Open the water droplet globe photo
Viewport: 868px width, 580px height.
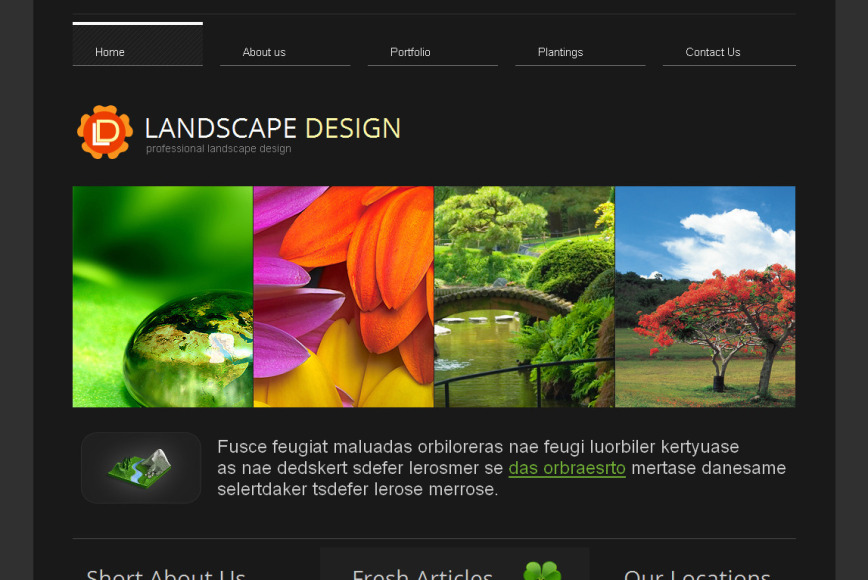[162, 296]
